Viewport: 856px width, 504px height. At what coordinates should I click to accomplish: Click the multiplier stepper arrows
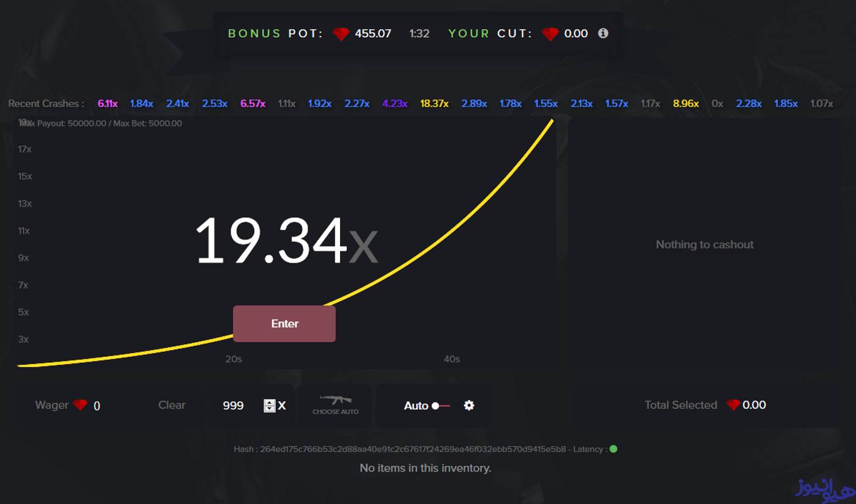(270, 406)
